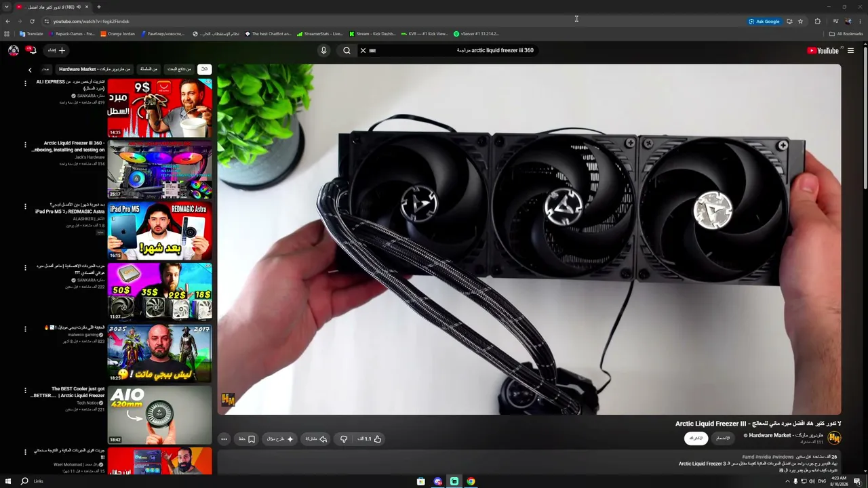The height and width of the screenshot is (488, 868).
Task: Open options menu for SANKARA budget coolers video
Action: [25, 268]
